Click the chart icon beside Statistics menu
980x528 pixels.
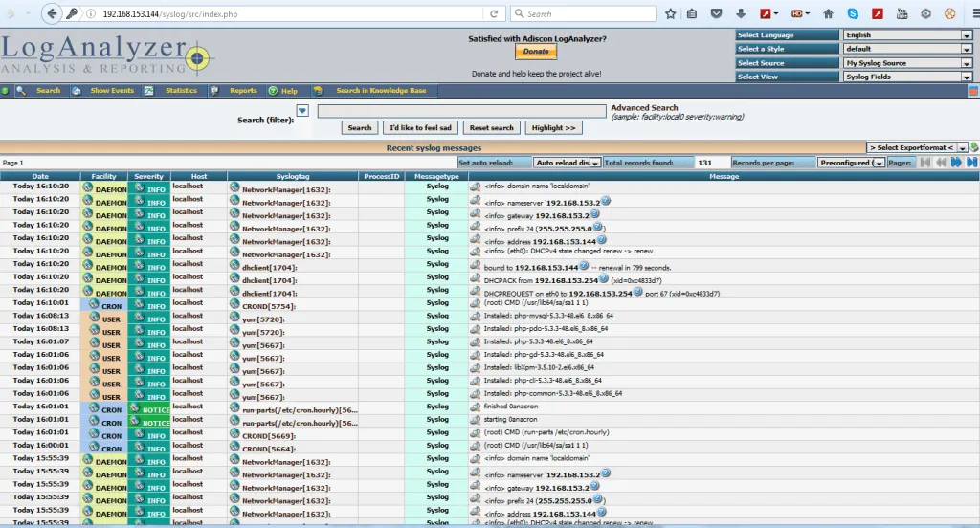tap(148, 91)
